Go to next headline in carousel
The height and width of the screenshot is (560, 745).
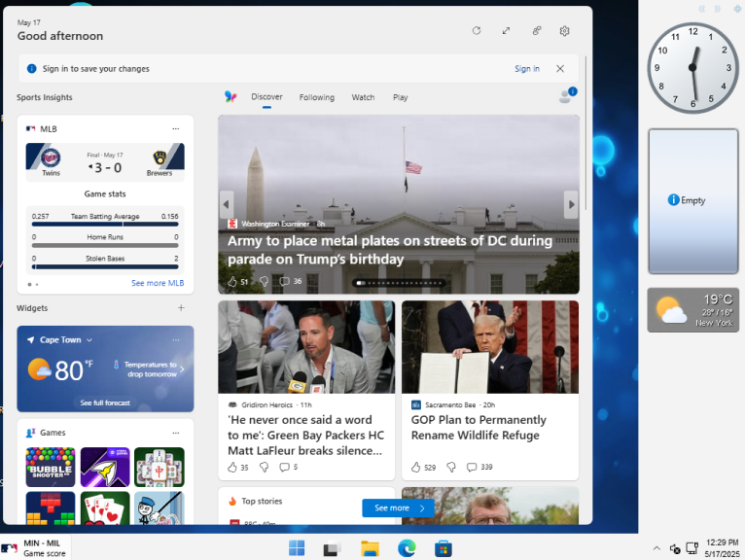click(571, 204)
